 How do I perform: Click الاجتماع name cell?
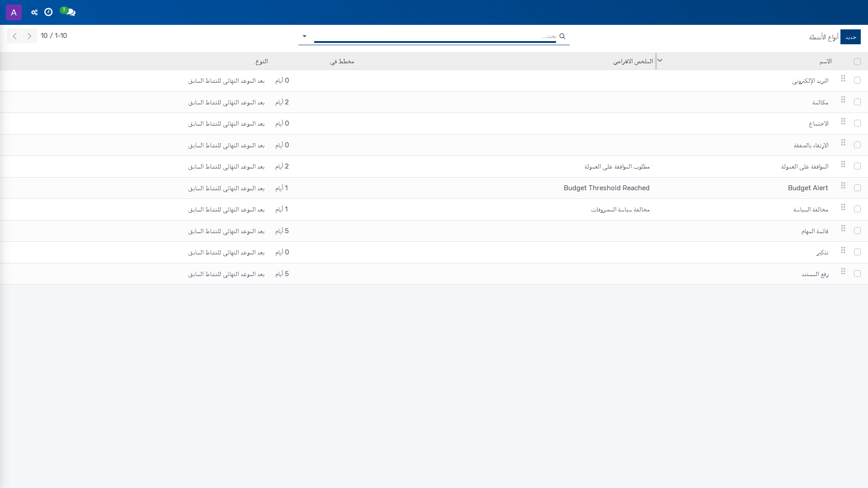818,124
